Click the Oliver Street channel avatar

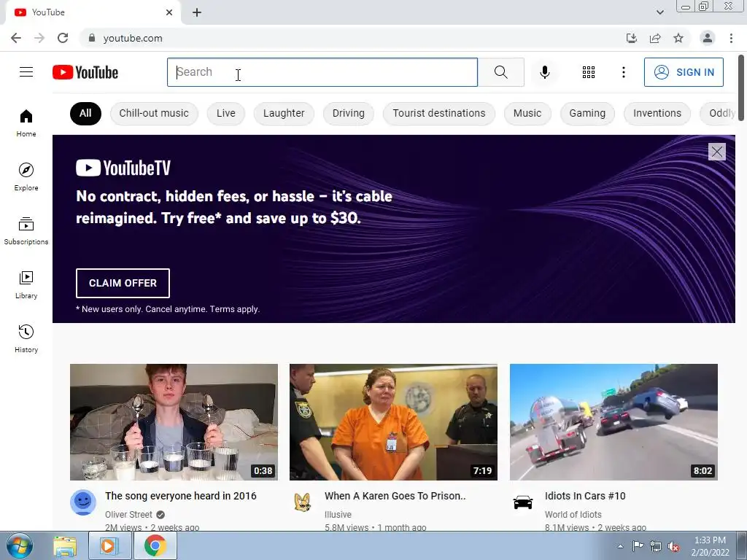[83, 502]
